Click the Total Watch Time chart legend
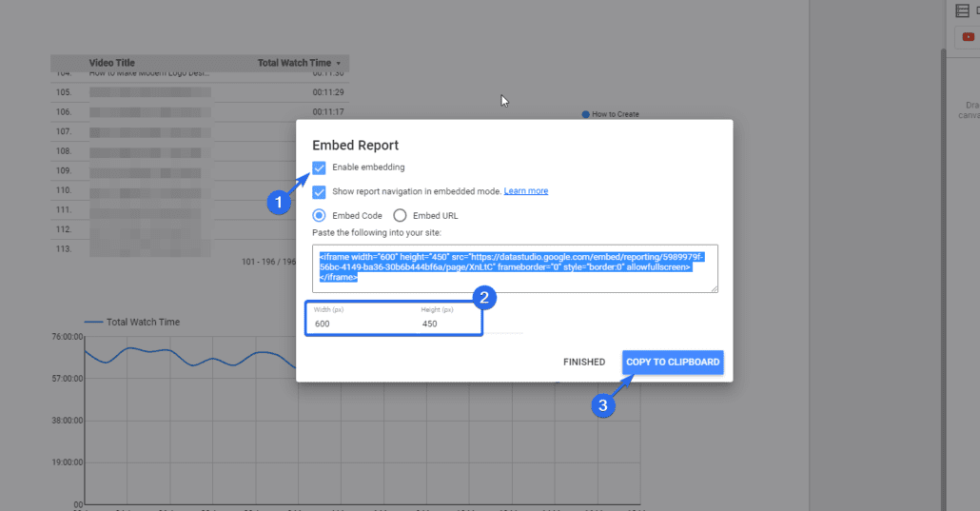The height and width of the screenshot is (511, 980). (x=132, y=323)
